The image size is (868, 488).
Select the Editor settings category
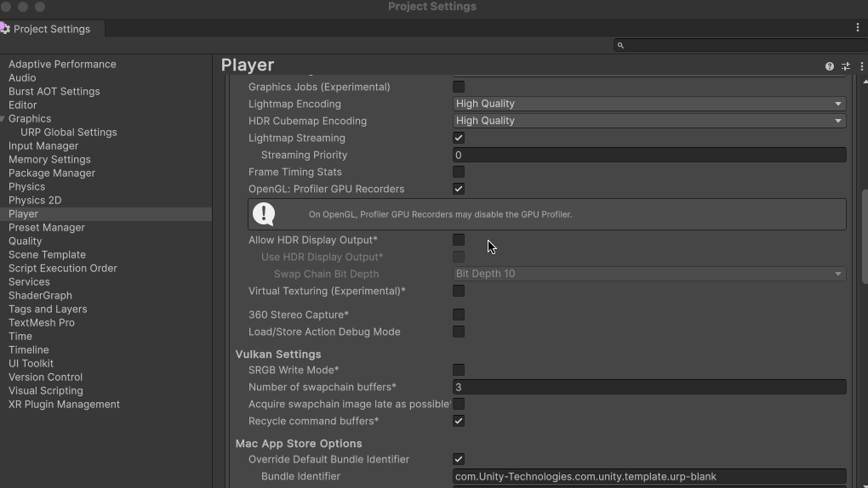click(x=23, y=105)
